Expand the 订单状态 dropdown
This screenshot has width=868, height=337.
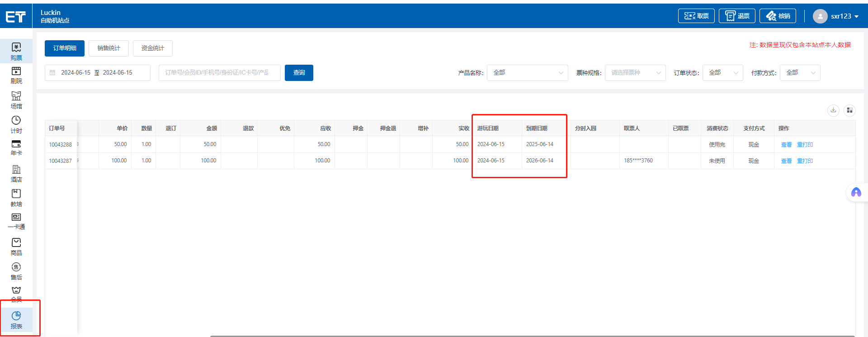[722, 73]
